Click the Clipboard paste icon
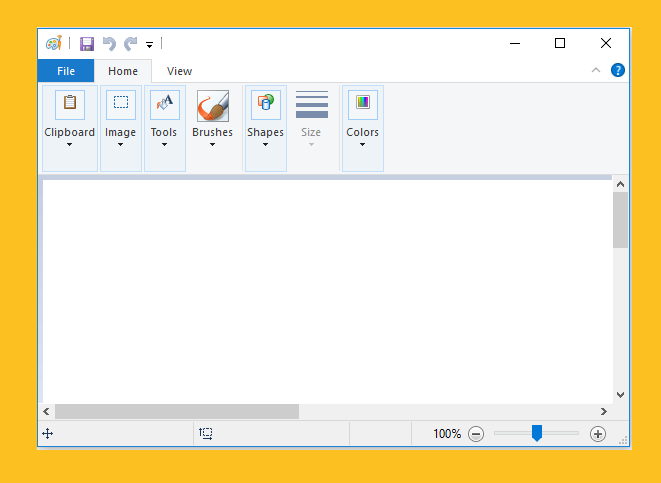This screenshot has height=483, width=661. point(70,104)
